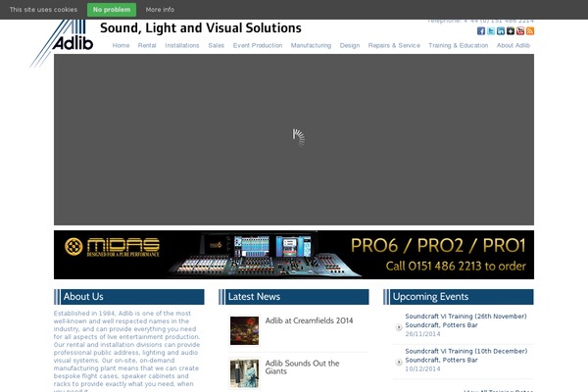Viewport: 588px width, 392px height.
Task: Accept cookies with No problem button
Action: [x=112, y=10]
